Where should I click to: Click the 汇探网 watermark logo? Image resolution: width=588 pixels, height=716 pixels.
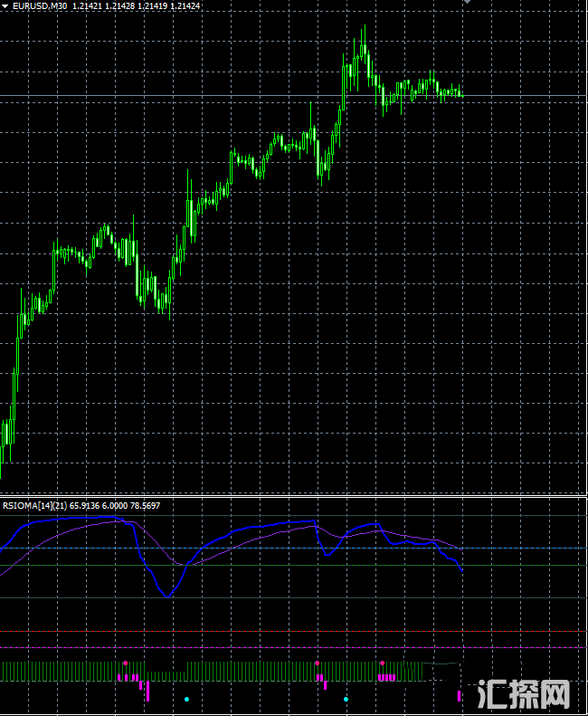[x=525, y=695]
